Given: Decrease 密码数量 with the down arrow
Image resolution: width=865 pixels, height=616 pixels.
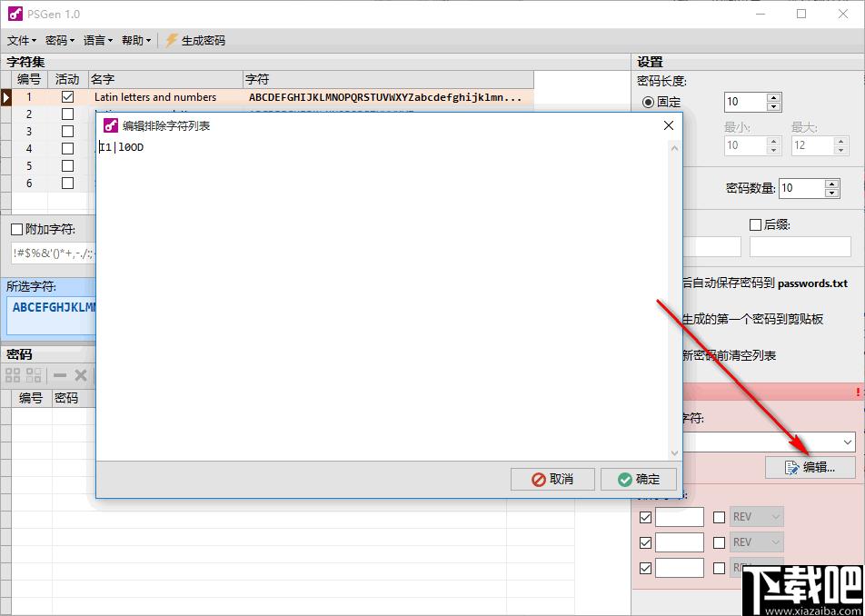Looking at the screenshot, I should pos(831,193).
